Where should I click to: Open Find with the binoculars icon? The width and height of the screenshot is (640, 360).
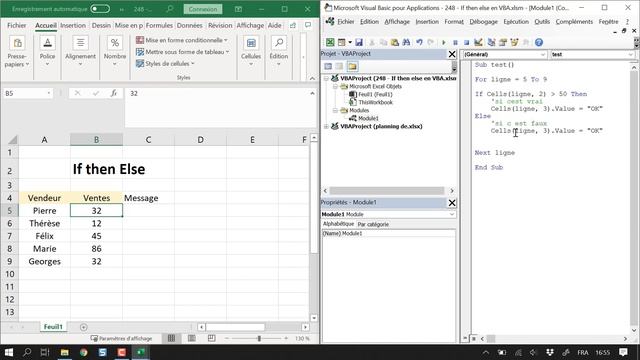[x=406, y=42]
